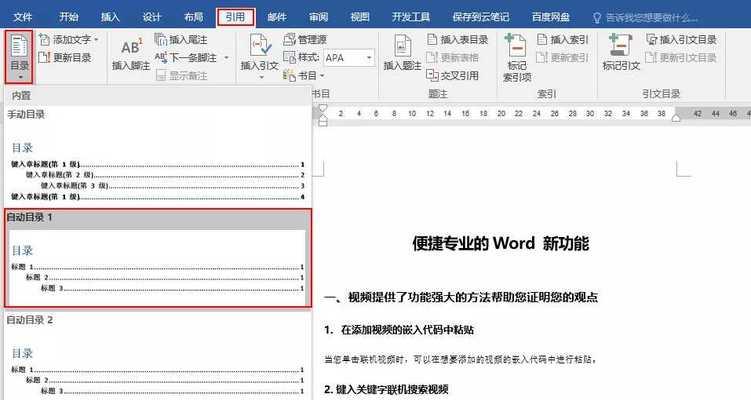Switch to the 开发工具 developer tab
This screenshot has height=400, width=751.
[x=411, y=17]
